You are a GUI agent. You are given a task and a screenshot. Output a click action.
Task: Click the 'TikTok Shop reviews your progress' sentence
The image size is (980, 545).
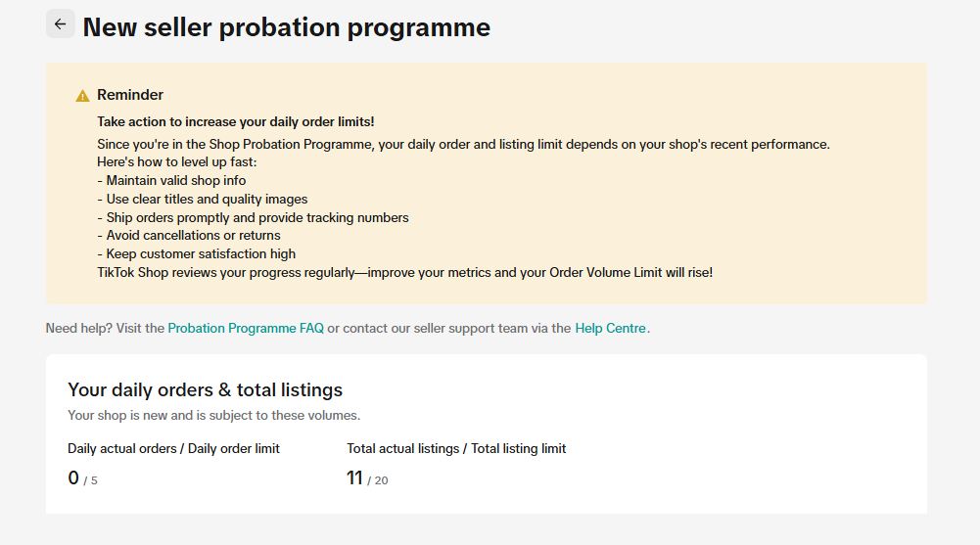click(x=404, y=272)
